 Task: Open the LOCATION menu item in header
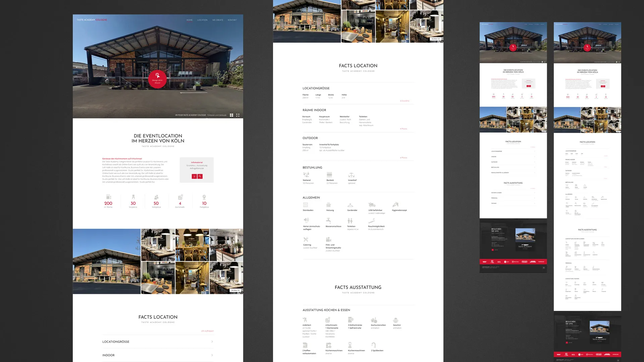click(202, 20)
